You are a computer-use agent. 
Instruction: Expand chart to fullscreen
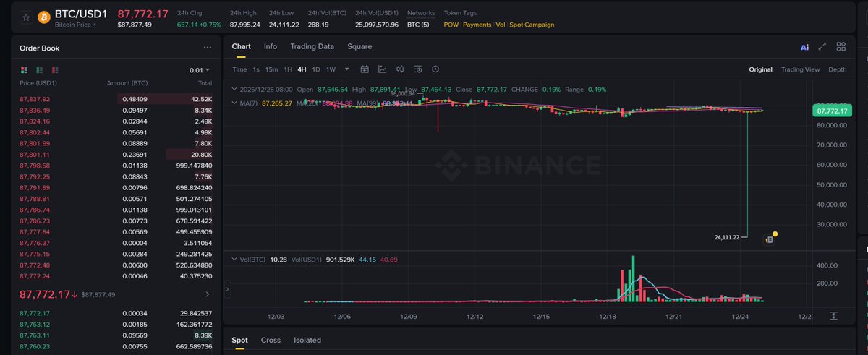pos(822,47)
